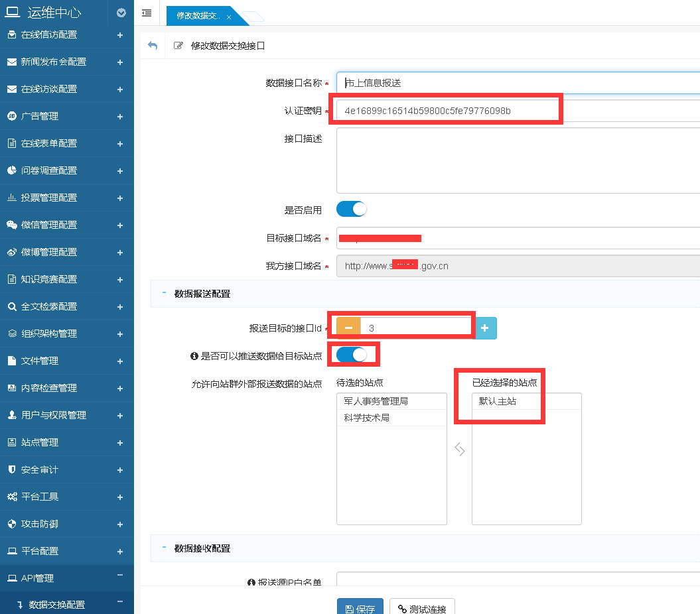Viewport: 700px width, 614px height.
Task: Open the 运维中心 dropdown arrow
Action: coord(121,13)
